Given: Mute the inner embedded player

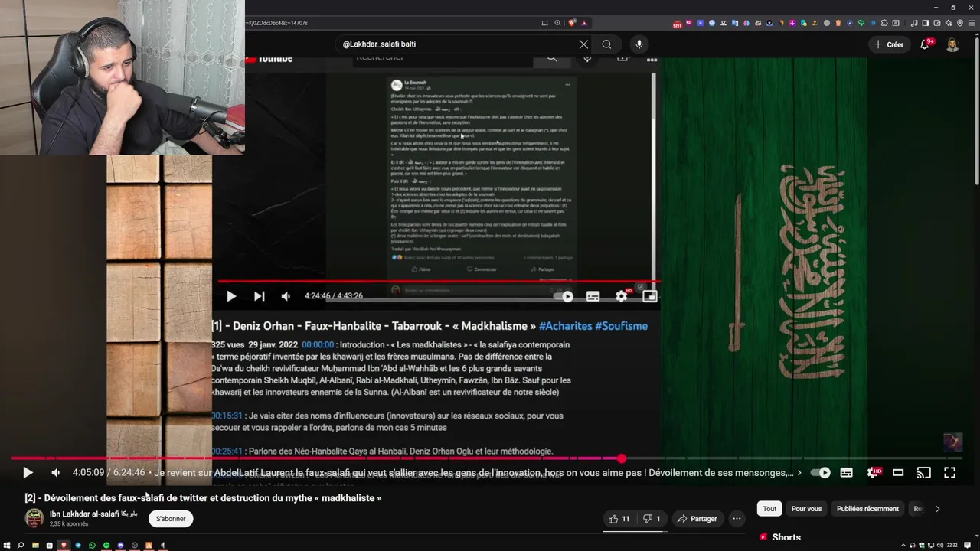Looking at the screenshot, I should tap(286, 296).
